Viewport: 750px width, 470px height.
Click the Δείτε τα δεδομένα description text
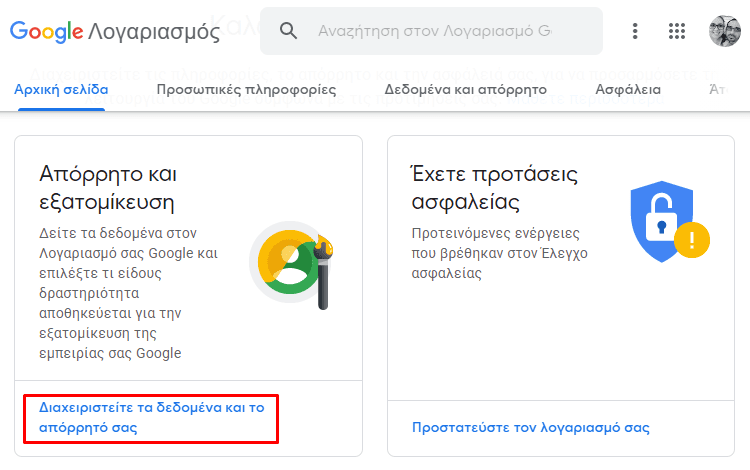point(128,293)
